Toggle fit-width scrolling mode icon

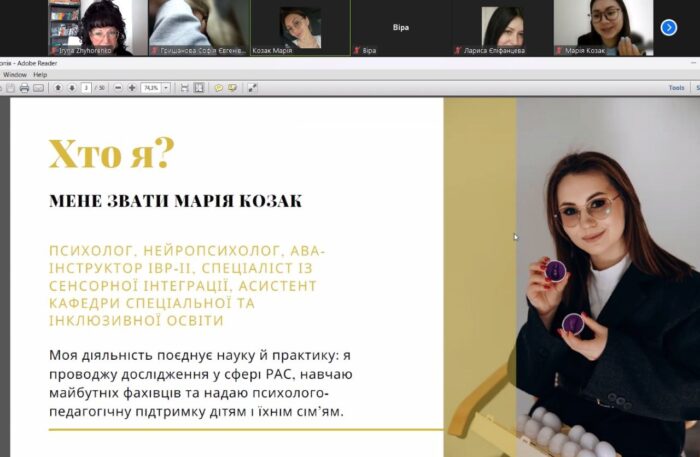tap(184, 88)
